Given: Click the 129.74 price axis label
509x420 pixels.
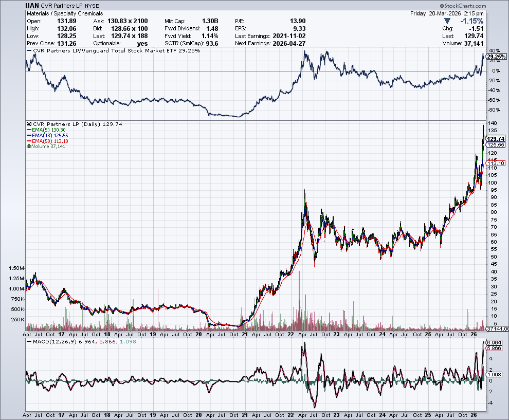Looking at the screenshot, I should (496, 139).
